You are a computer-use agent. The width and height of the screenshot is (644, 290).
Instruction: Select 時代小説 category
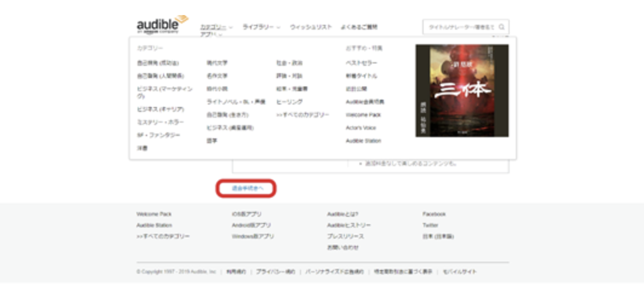point(217,88)
